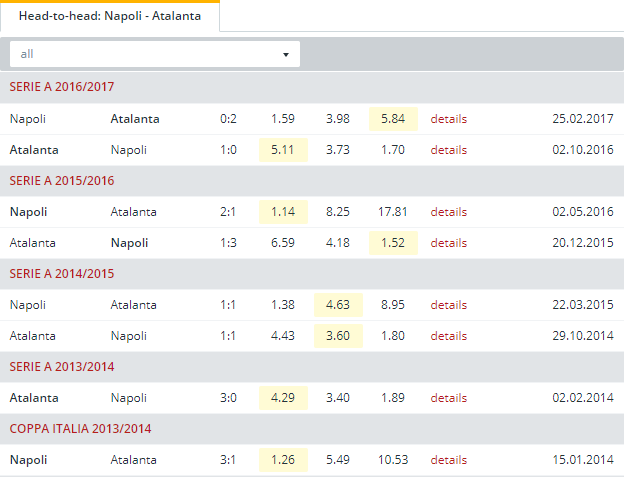Open details for the 02.05.2016 match
624x477 pixels.
coord(448,212)
